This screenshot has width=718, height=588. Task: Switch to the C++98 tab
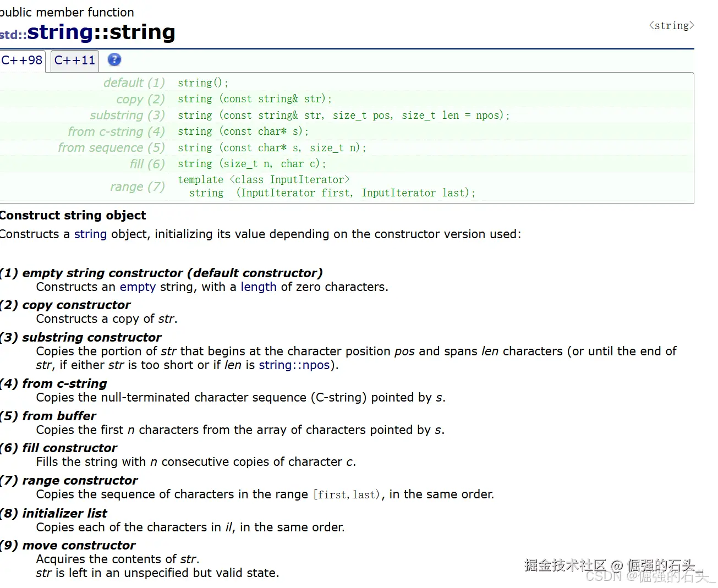pyautogui.click(x=22, y=61)
